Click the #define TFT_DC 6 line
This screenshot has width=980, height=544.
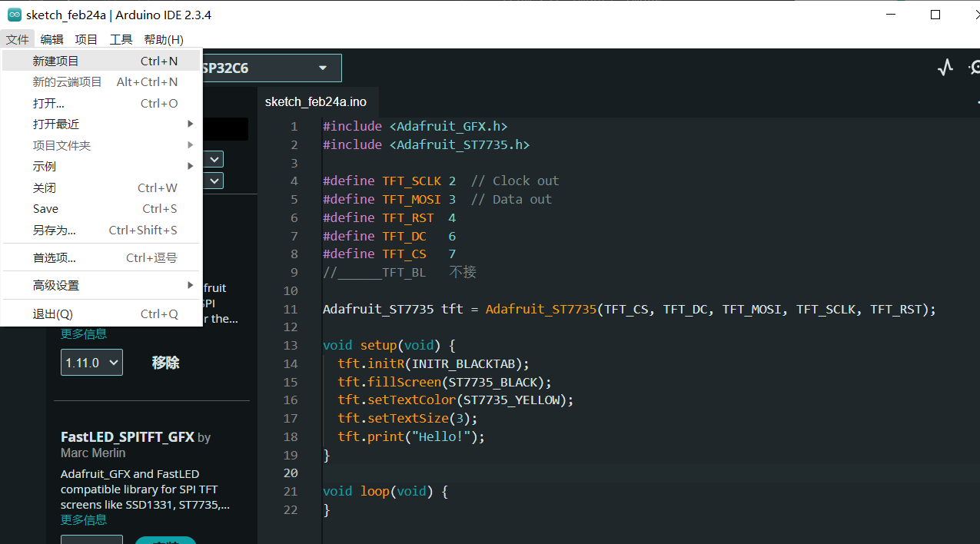pos(390,236)
